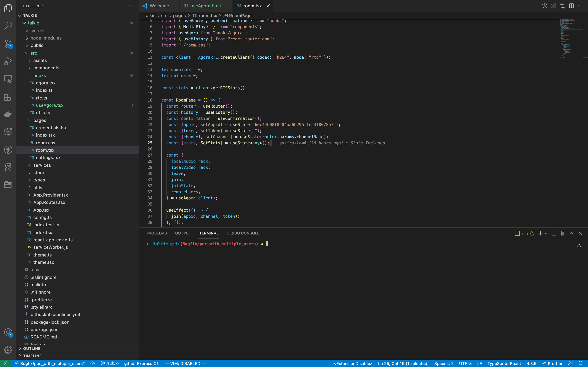588x367 pixels.
Task: Toggle githd Express Off in status bar
Action: 142,363
